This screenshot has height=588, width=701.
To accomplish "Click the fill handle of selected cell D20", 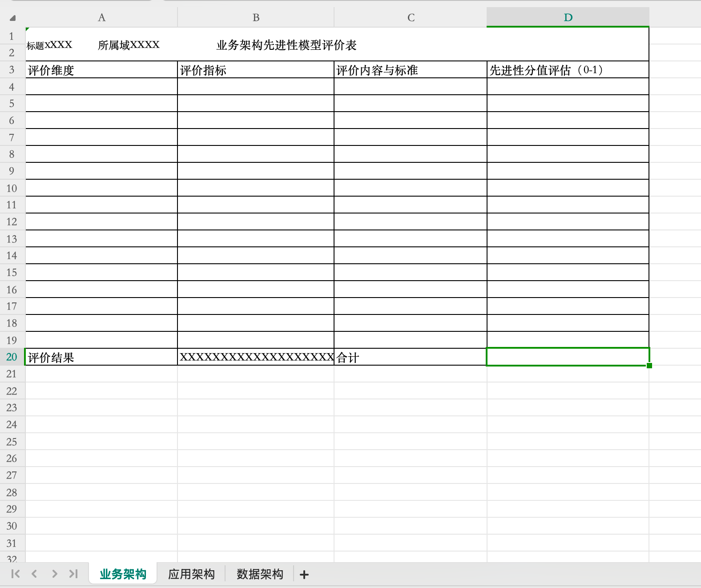I will point(649,366).
